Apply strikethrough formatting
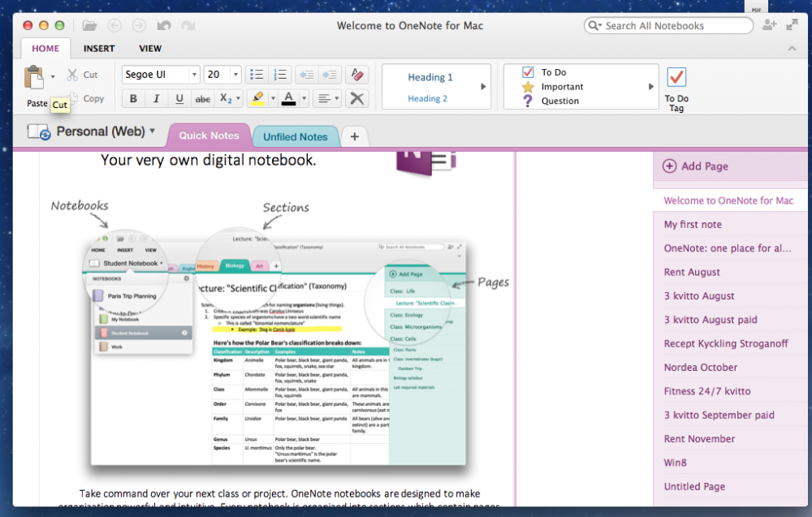 202,98
